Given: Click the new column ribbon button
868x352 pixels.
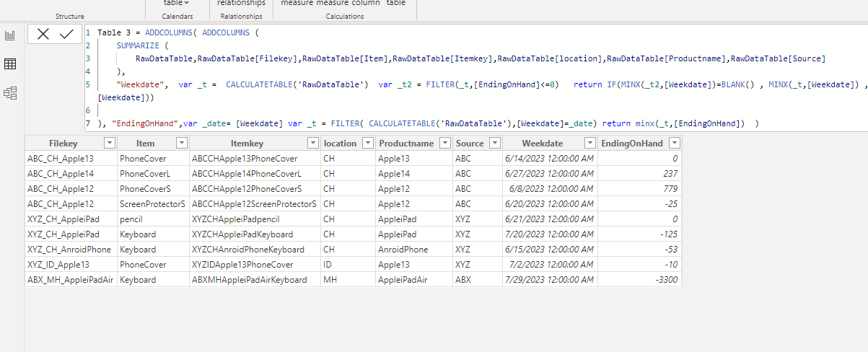Looking at the screenshot, I should 366,3.
